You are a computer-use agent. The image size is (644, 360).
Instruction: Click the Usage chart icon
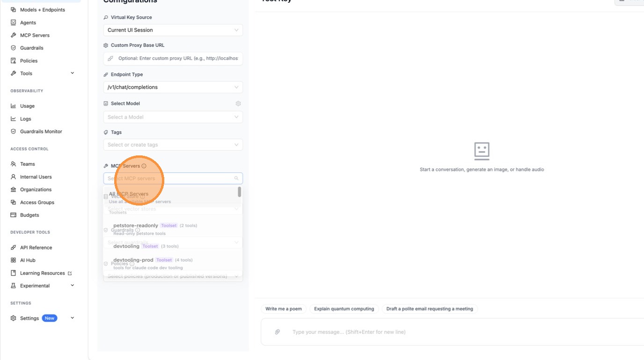(x=14, y=106)
